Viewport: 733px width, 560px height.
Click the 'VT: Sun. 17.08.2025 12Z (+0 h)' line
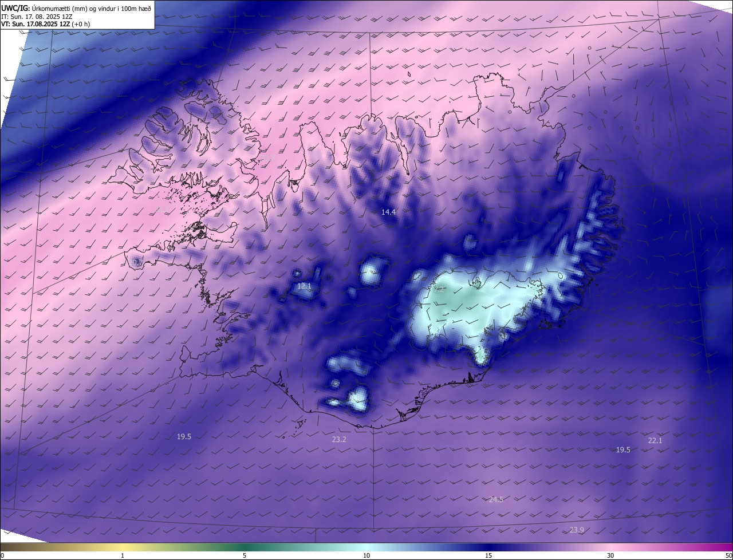pyautogui.click(x=46, y=24)
